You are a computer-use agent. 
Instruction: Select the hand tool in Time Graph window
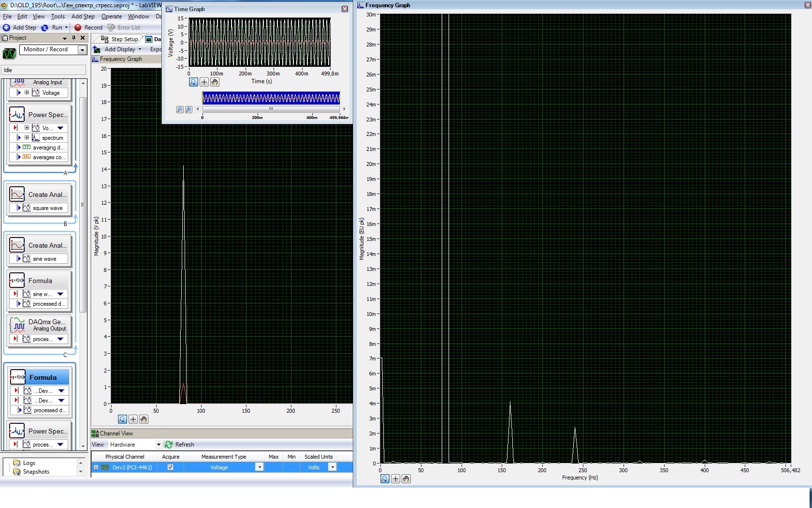point(215,82)
